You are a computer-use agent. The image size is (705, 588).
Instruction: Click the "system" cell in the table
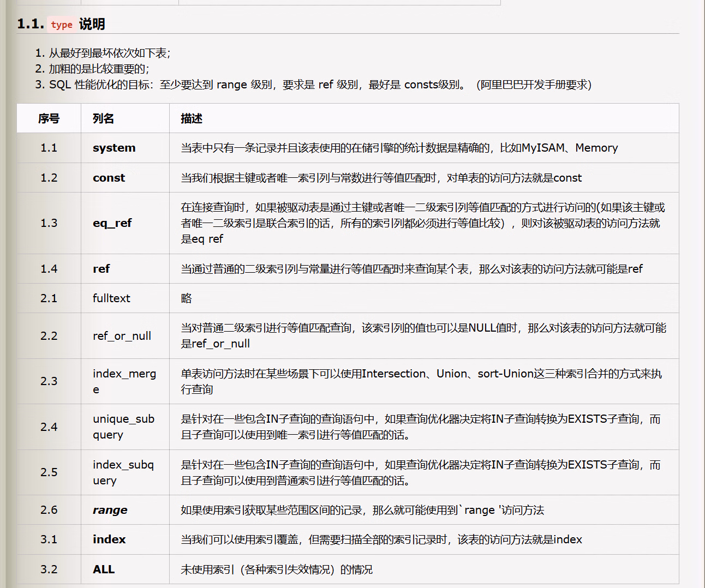pyautogui.click(x=114, y=148)
